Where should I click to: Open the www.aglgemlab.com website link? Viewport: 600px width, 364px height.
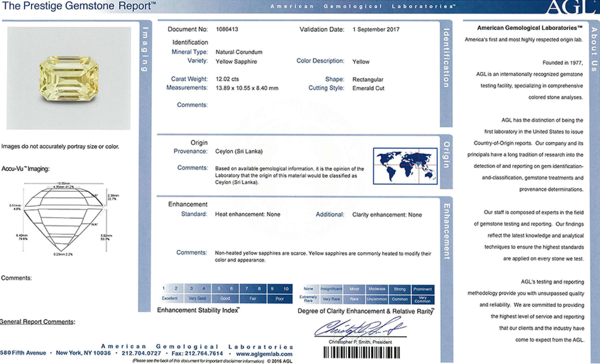click(x=264, y=354)
